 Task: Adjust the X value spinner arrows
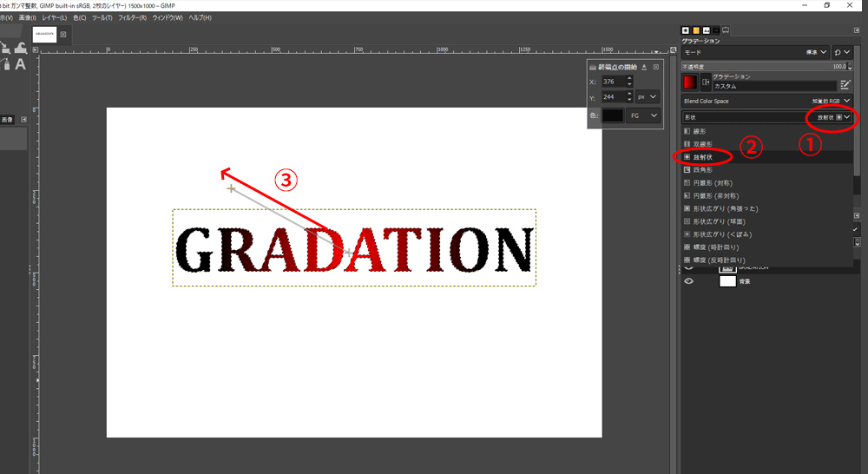click(x=629, y=82)
